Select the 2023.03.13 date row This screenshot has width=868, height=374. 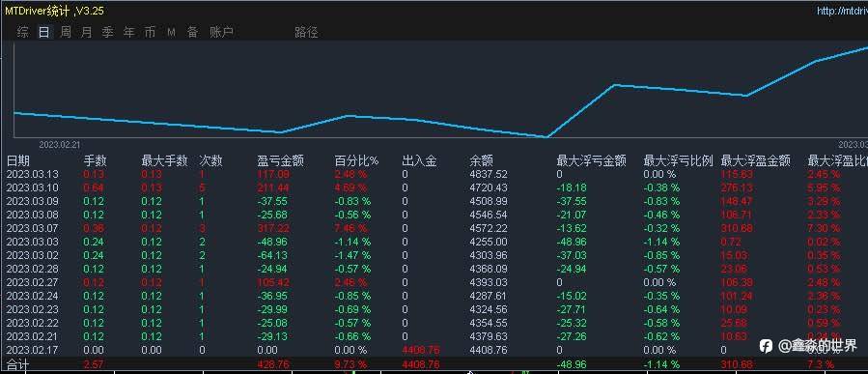click(33, 175)
